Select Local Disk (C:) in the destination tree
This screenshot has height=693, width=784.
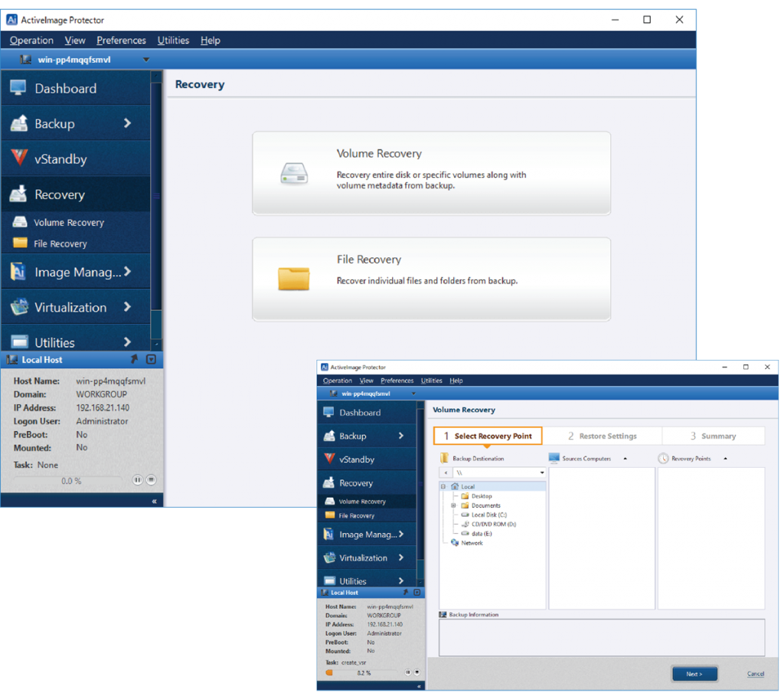coord(488,515)
